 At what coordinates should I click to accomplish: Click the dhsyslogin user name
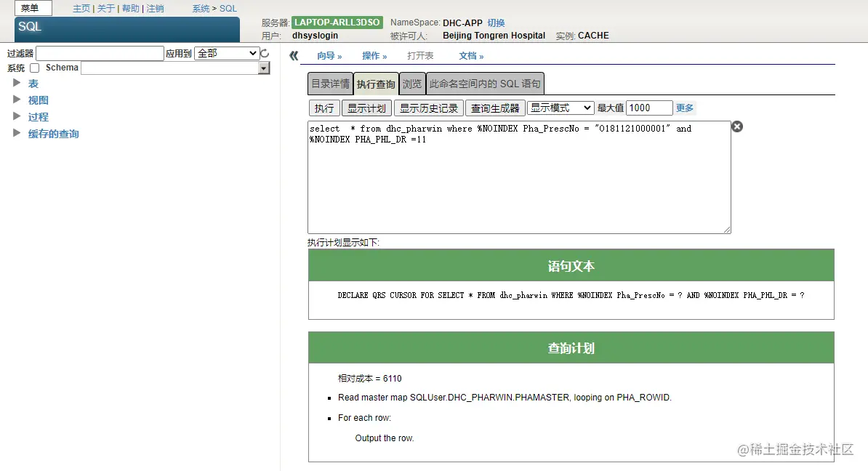point(315,36)
